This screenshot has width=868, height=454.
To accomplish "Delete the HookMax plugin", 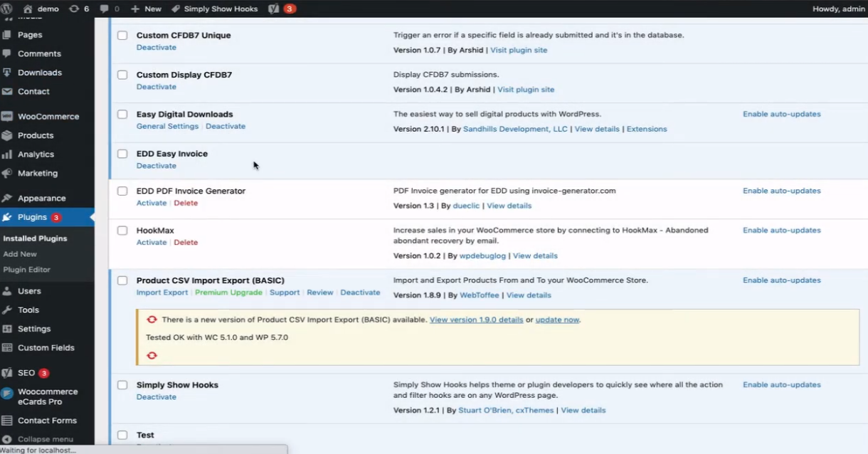I will (x=186, y=243).
